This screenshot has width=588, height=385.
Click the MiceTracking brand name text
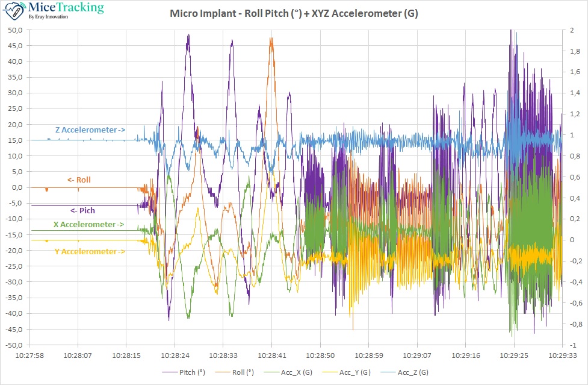coord(66,8)
